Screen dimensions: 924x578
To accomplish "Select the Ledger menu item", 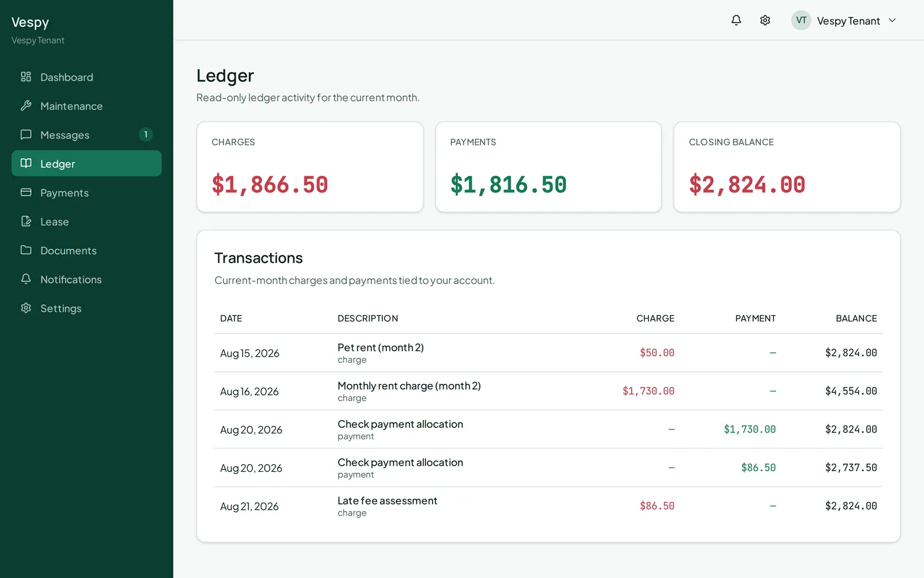I will (x=87, y=164).
